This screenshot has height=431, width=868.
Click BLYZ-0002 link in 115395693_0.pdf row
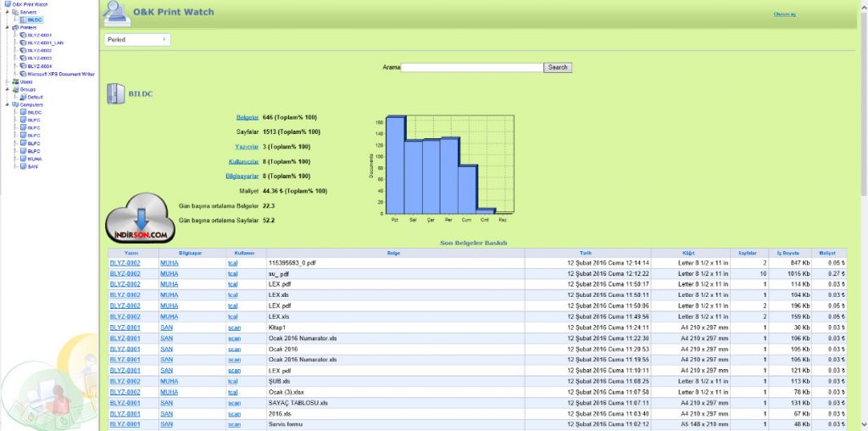(x=125, y=263)
